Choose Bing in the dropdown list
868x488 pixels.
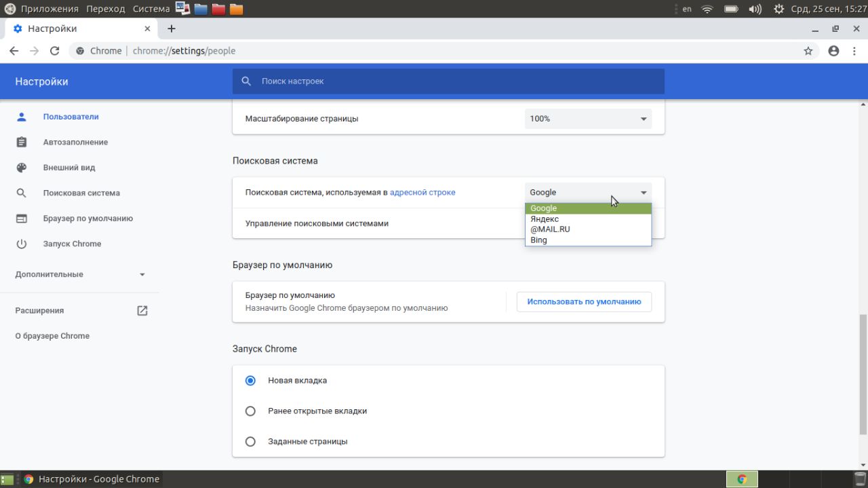(x=588, y=240)
